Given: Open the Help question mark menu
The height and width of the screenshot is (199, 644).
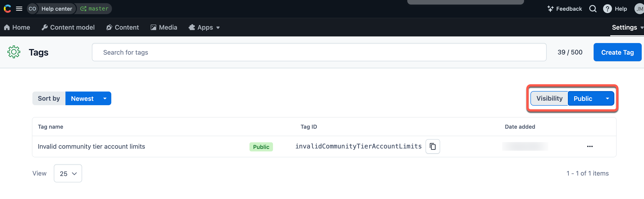Looking at the screenshot, I should pyautogui.click(x=615, y=9).
